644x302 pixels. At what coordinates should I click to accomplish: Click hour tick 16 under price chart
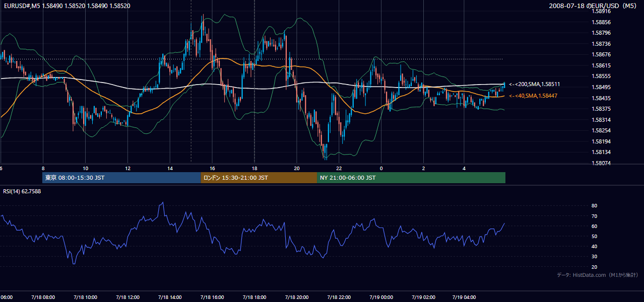(x=213, y=168)
